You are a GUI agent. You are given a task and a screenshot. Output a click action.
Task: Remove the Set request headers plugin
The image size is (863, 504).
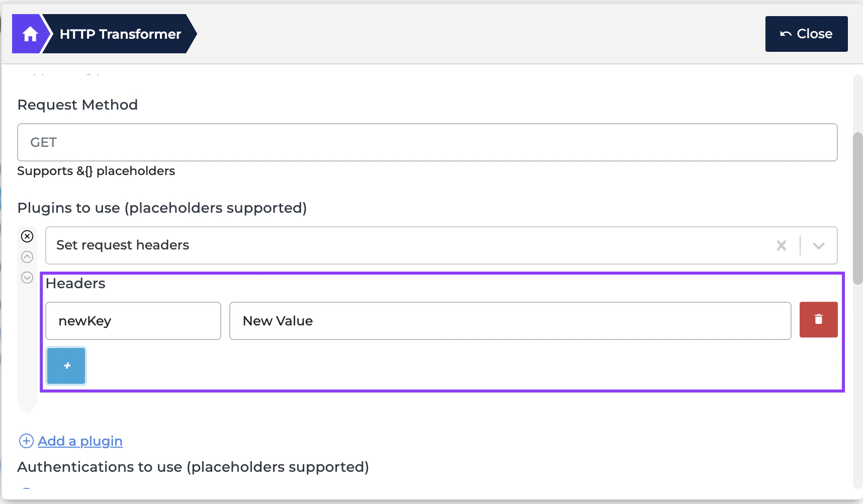tap(27, 236)
